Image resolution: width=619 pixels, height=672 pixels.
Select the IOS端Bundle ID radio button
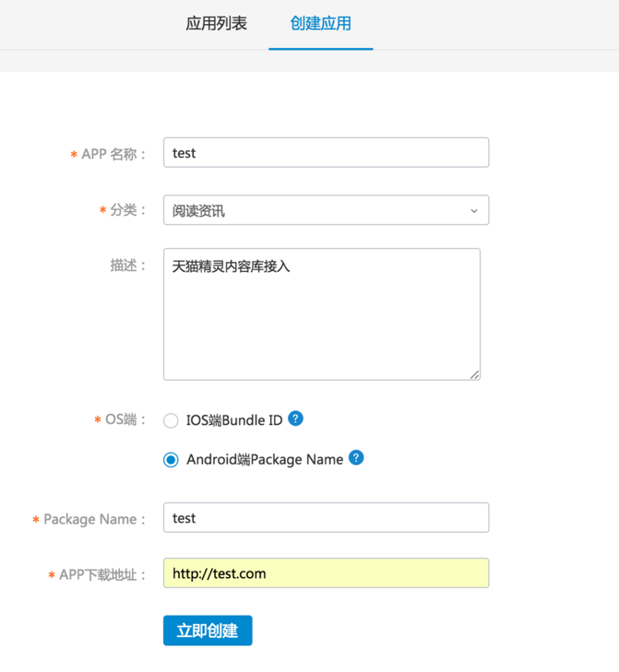click(x=171, y=421)
